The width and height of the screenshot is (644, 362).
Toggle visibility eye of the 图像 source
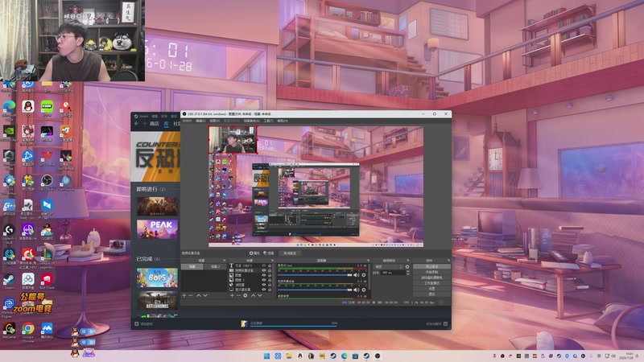(x=264, y=275)
